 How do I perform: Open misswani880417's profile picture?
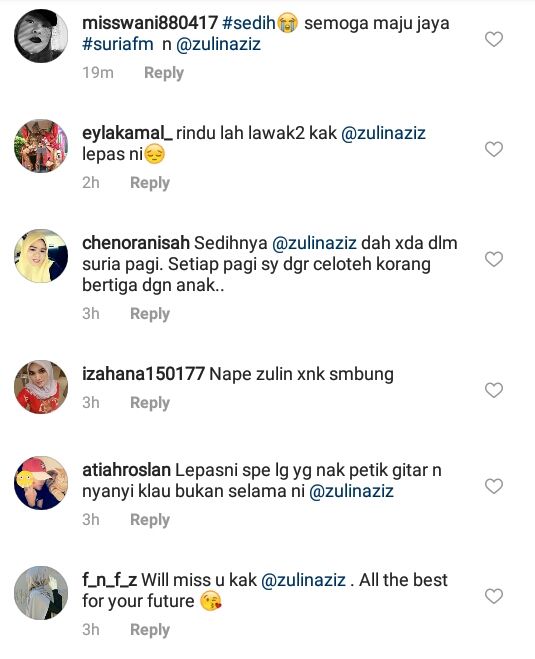[x=41, y=36]
